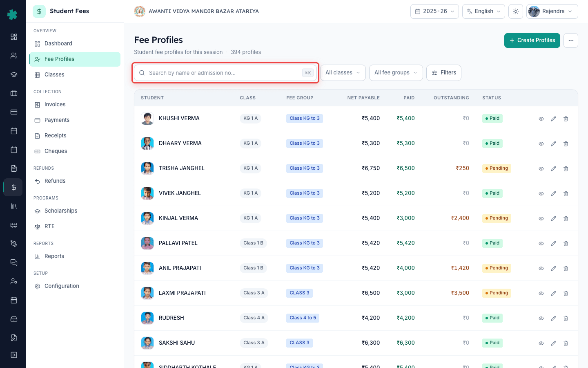Open the hard drive icon in left rail
The width and height of the screenshot is (588, 368).
tap(14, 319)
